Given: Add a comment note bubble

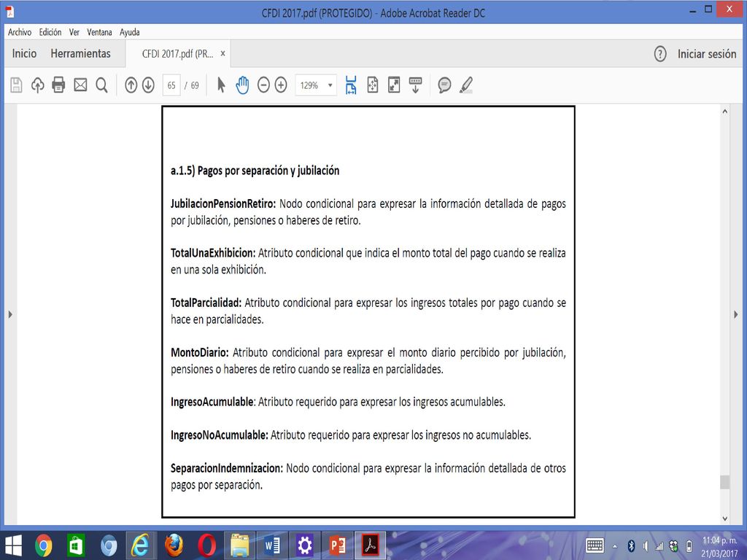Looking at the screenshot, I should tap(444, 85).
